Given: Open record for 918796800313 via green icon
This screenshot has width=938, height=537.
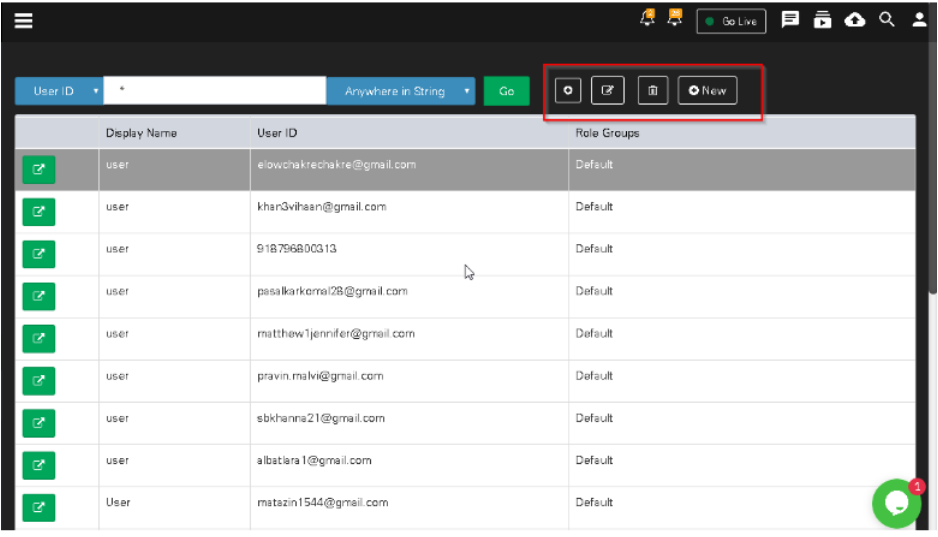Looking at the screenshot, I should coord(39,254).
